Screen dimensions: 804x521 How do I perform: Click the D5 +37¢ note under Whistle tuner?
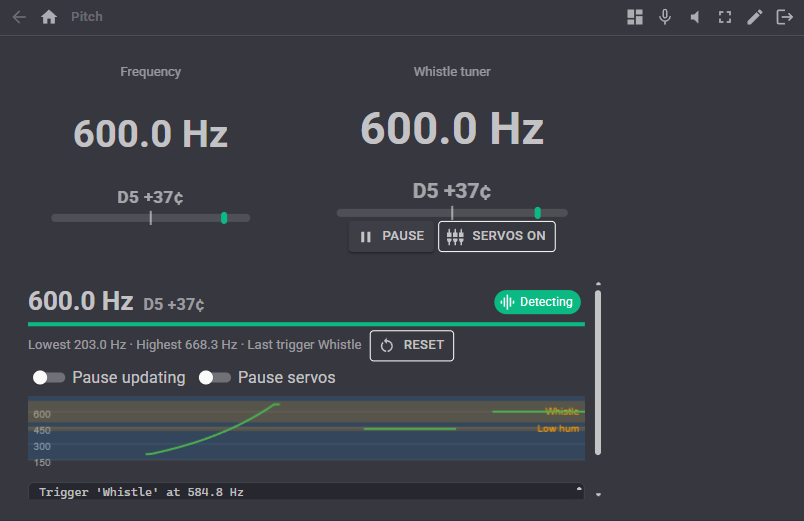tap(452, 191)
